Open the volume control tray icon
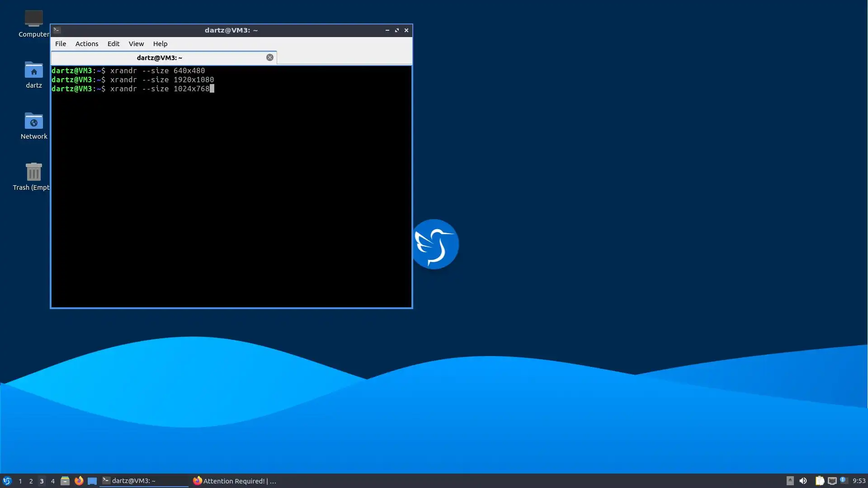This screenshot has width=868, height=488. point(803,481)
